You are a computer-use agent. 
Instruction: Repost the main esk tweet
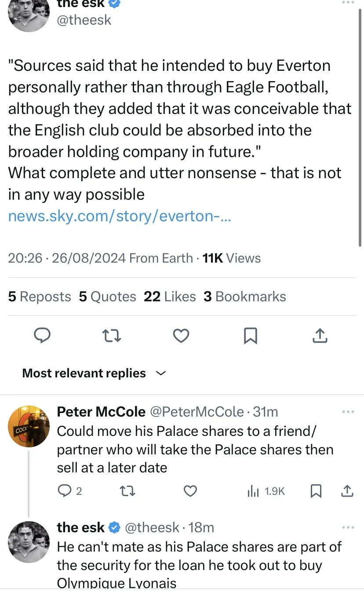(112, 336)
